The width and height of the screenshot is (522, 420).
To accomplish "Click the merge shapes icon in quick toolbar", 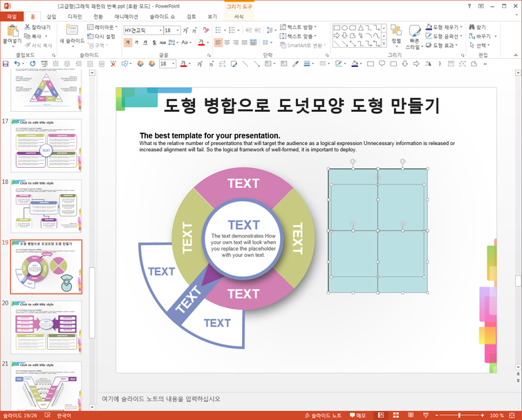I will point(125,64).
